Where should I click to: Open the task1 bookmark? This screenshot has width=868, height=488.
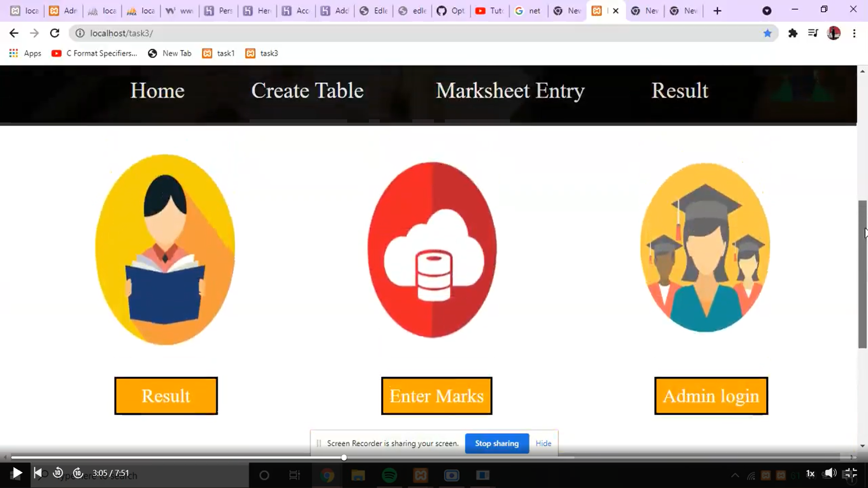coord(219,53)
